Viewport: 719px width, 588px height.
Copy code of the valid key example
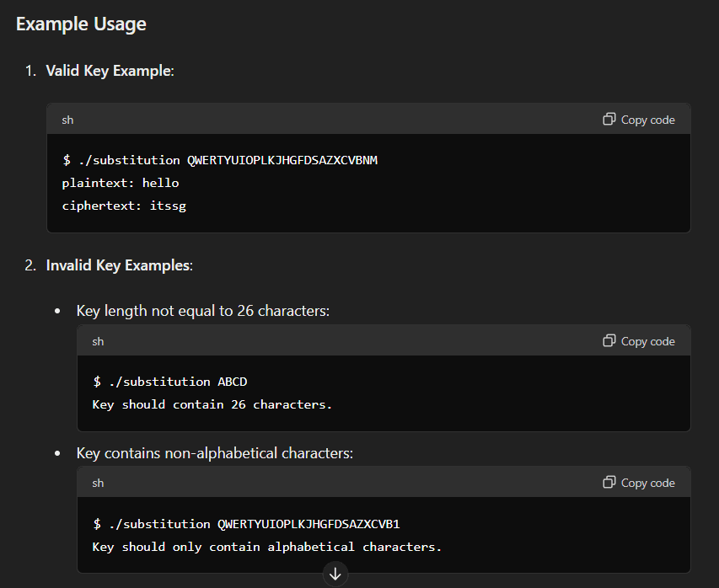pyautogui.click(x=639, y=120)
